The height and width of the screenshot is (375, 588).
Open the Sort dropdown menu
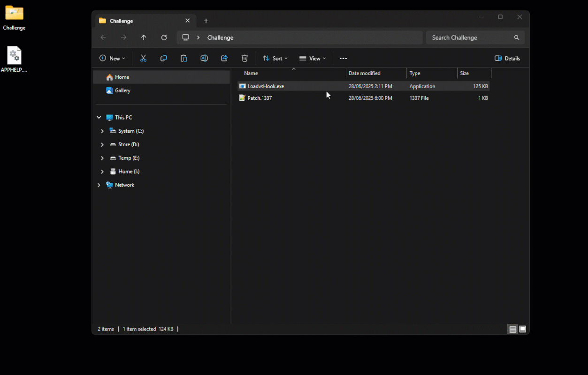[275, 59]
